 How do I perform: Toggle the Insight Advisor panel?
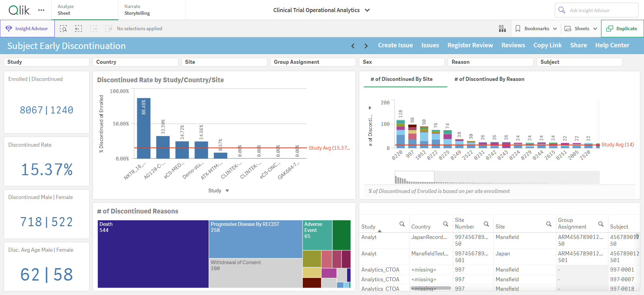27,29
